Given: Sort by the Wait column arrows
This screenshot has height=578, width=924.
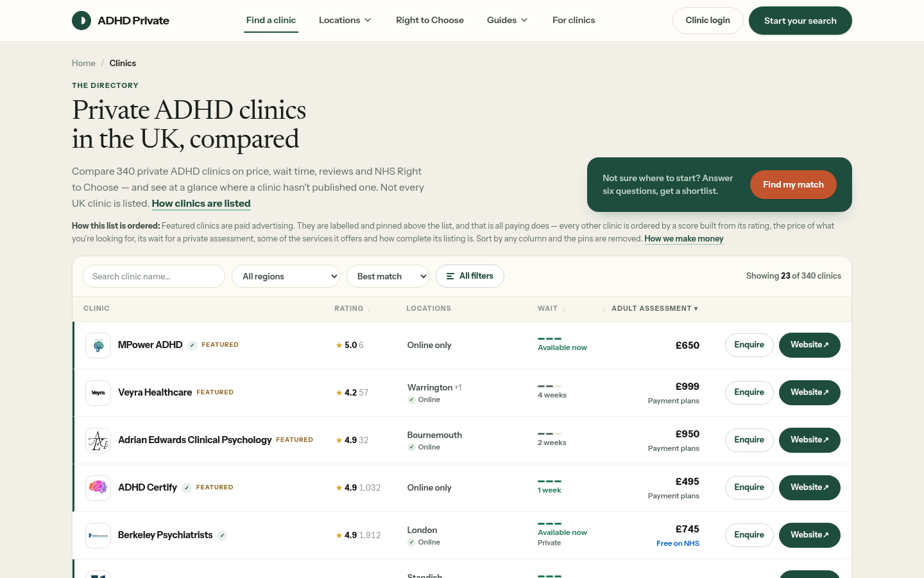Looking at the screenshot, I should click(x=563, y=310).
